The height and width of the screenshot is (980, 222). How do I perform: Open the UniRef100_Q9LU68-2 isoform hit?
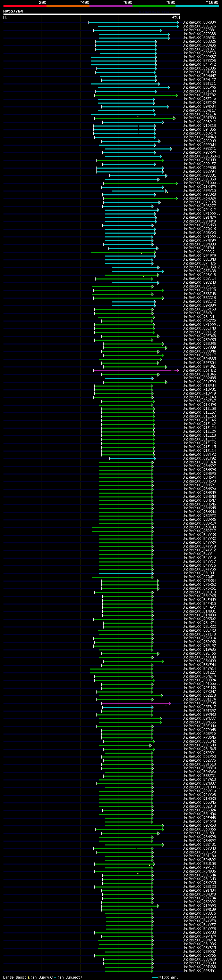[202, 267]
